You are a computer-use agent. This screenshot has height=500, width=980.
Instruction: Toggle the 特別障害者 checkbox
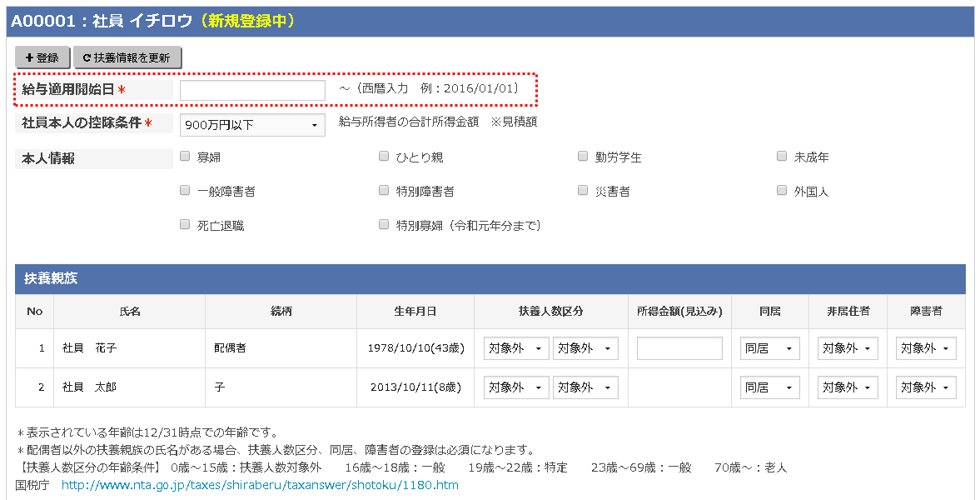383,189
